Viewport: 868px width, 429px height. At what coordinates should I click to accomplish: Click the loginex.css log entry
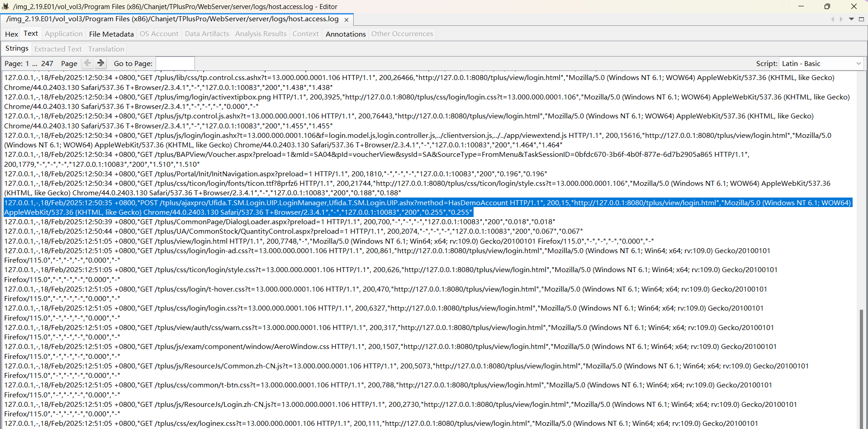[x=381, y=424]
